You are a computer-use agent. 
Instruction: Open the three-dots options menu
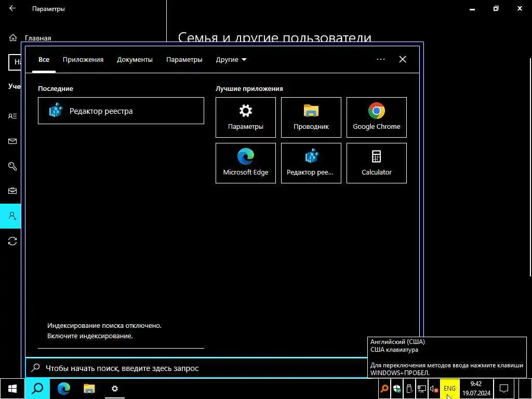[x=381, y=59]
